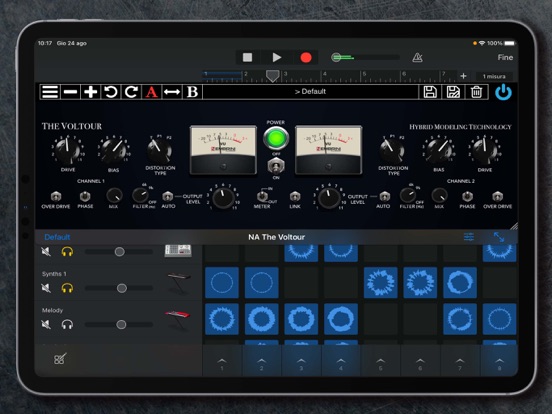Toggle Channel 2 Over Drive switch
This screenshot has width=552, height=414.
(x=497, y=196)
